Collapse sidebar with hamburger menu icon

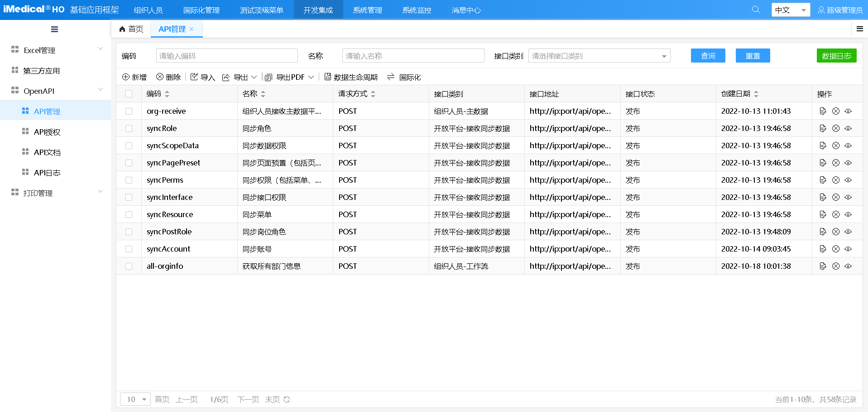pyautogui.click(x=54, y=29)
